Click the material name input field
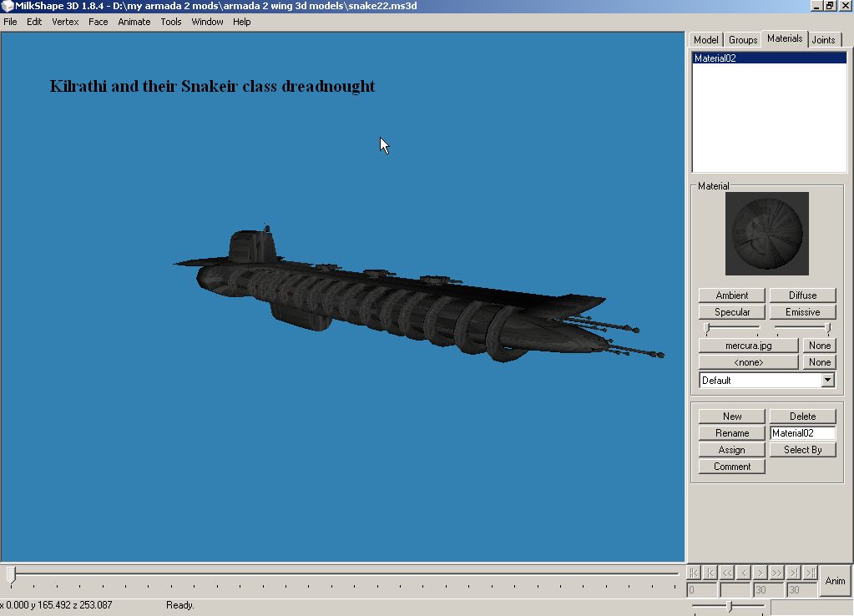Screen dimensions: 854x616 801,433
